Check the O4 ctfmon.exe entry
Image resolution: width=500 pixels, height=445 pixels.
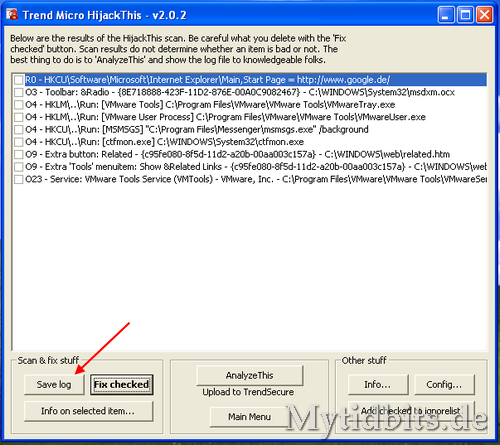(19, 142)
